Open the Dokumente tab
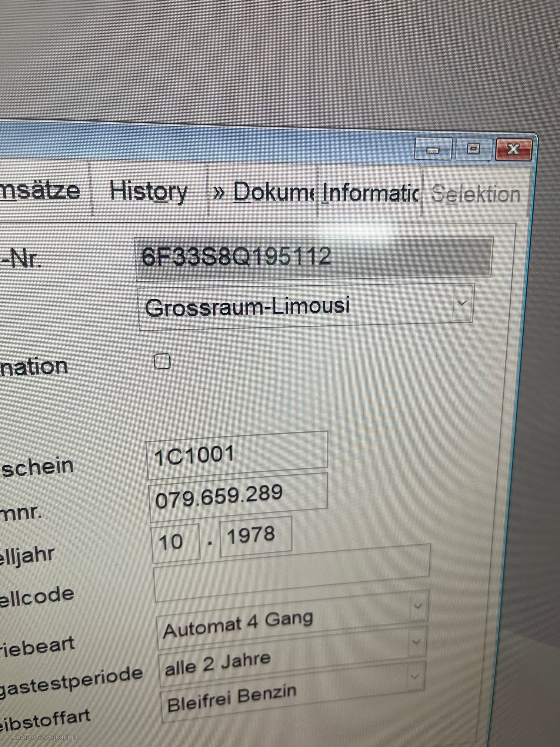 [x=263, y=192]
